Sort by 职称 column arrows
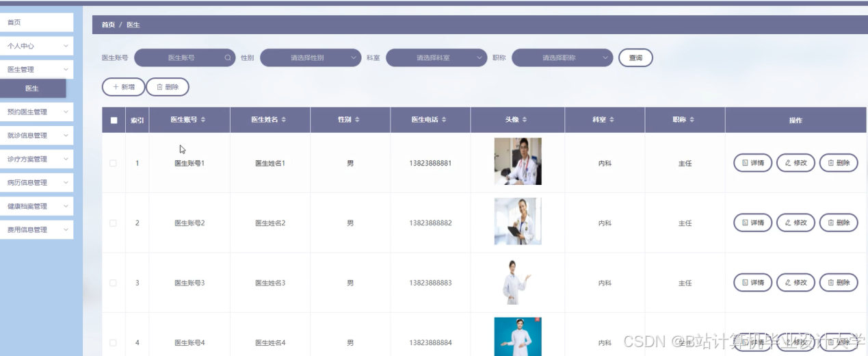The image size is (868, 356). 692,120
